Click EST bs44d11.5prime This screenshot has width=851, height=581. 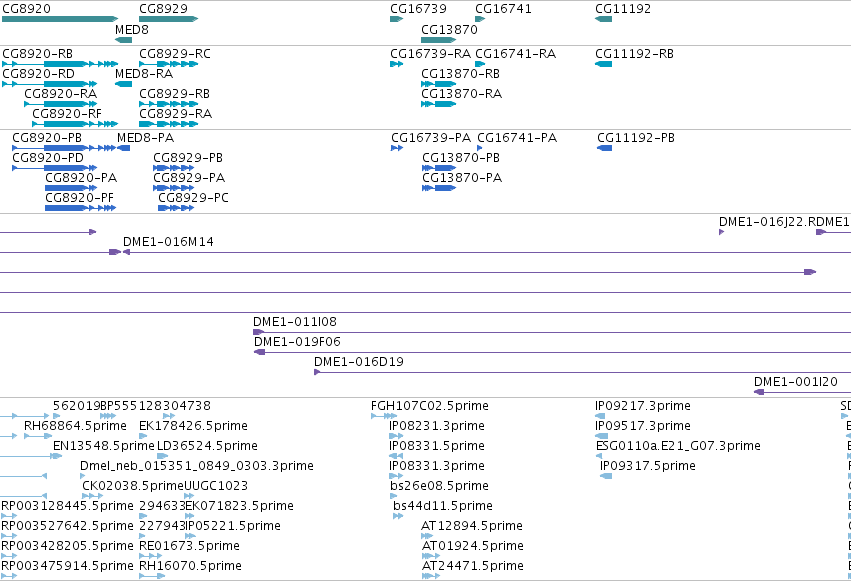coord(443,506)
